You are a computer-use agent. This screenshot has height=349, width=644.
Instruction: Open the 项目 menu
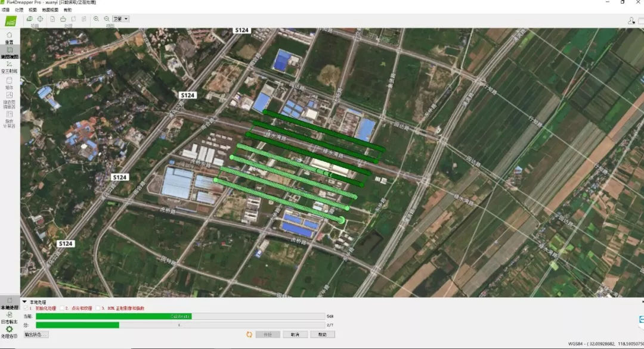point(5,10)
